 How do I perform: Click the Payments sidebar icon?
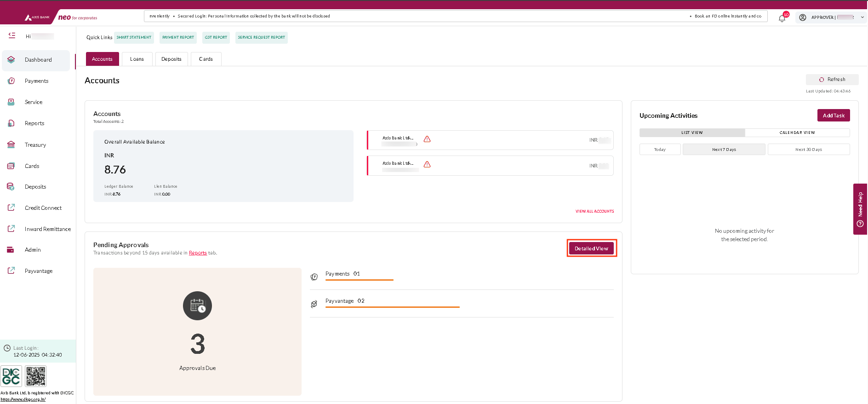click(11, 81)
